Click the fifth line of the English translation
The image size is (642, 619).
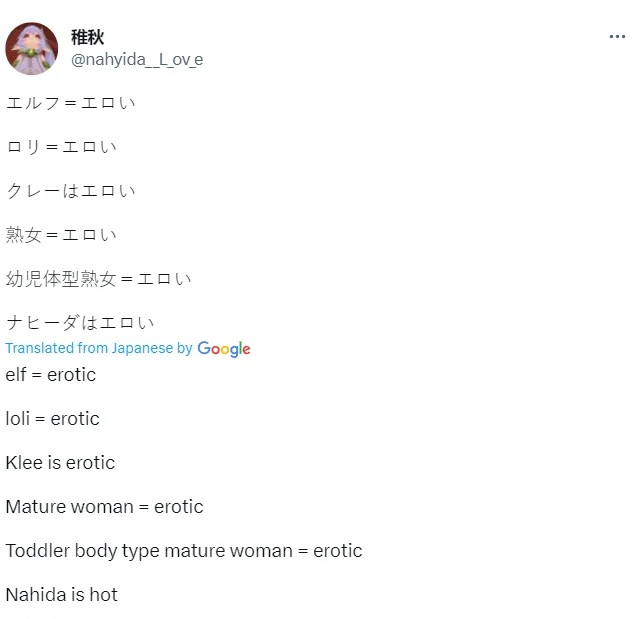183,551
